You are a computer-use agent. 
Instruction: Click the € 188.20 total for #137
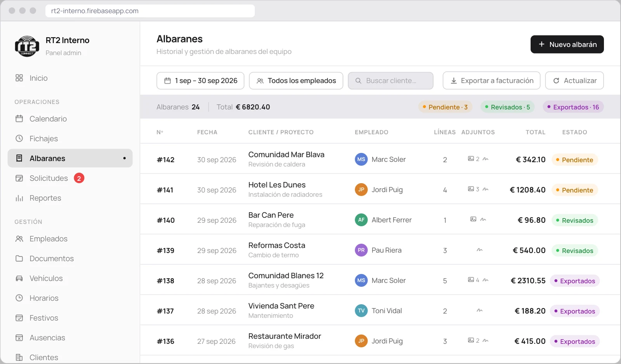click(530, 311)
